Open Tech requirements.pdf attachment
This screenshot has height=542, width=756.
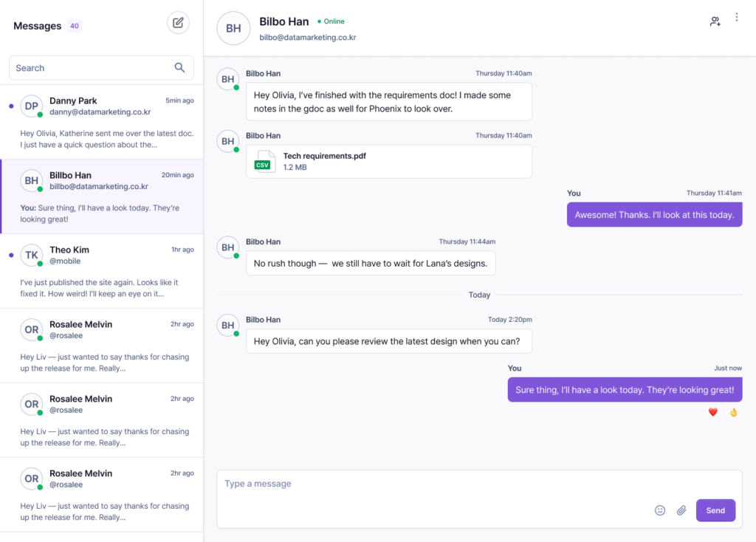tap(389, 162)
